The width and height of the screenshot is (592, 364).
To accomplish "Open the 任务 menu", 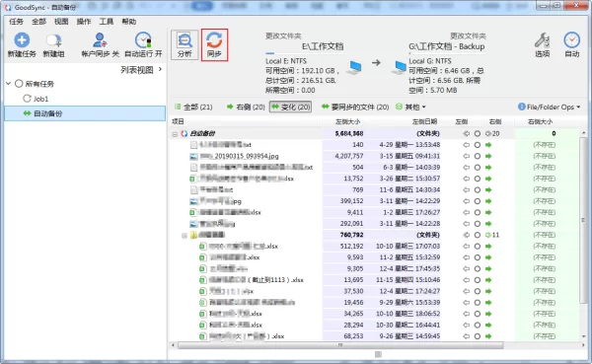I will pos(16,22).
